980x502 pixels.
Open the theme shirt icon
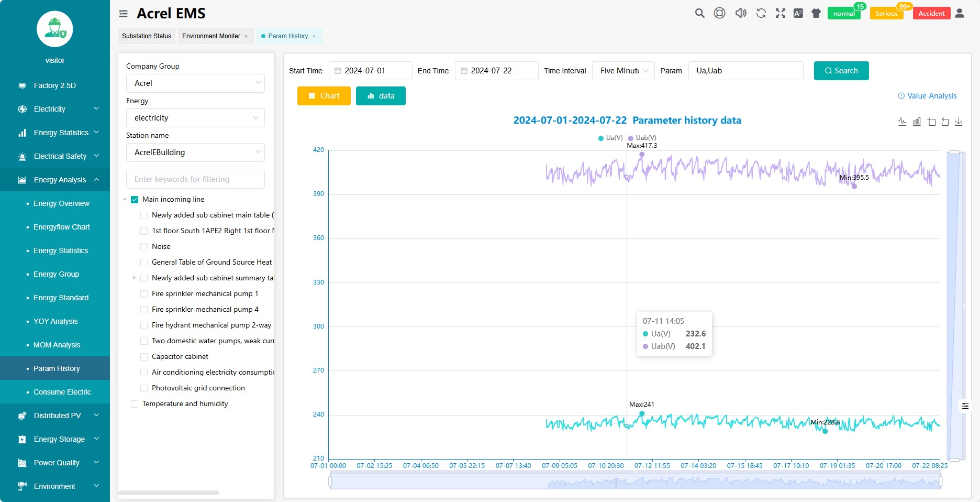[816, 14]
